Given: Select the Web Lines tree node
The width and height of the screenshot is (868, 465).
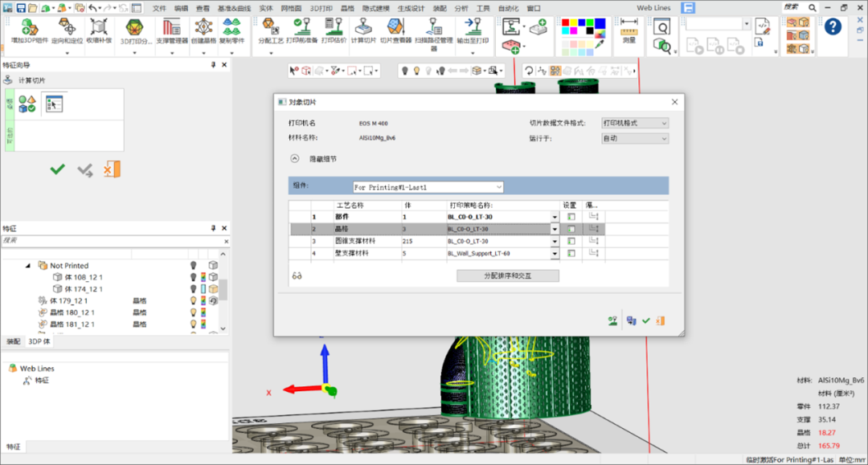Looking at the screenshot, I should click(x=37, y=369).
